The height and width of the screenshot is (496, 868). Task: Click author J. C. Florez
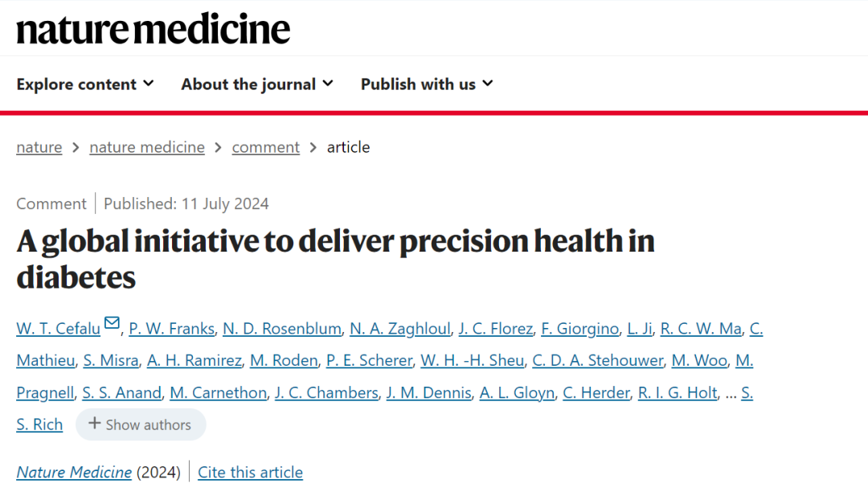tap(495, 329)
